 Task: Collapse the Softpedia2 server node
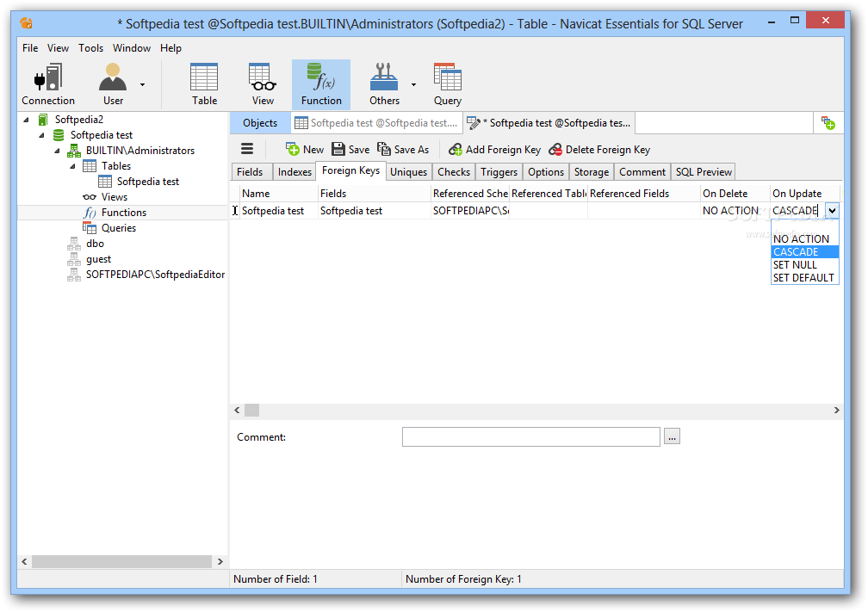[x=26, y=120]
